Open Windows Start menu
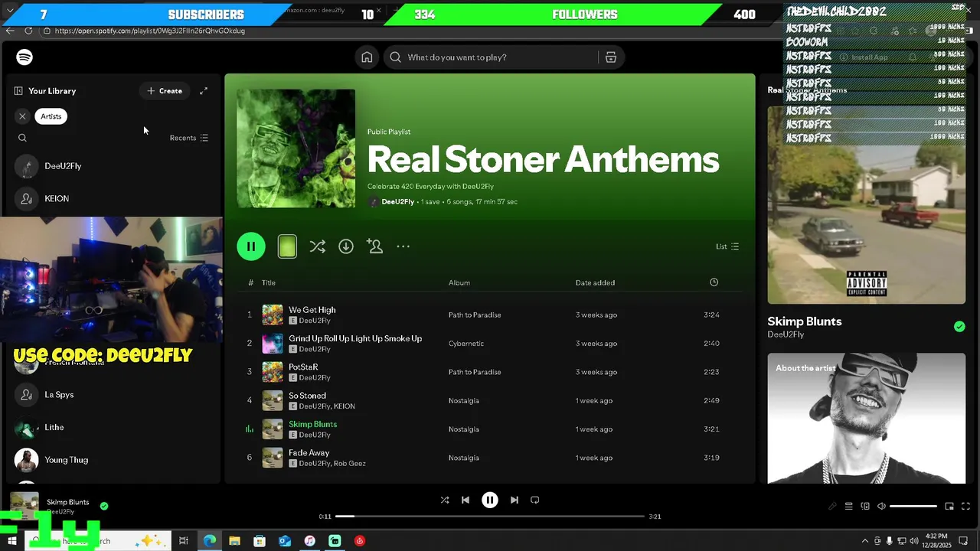Screen dimensions: 980x551 tap(12, 541)
